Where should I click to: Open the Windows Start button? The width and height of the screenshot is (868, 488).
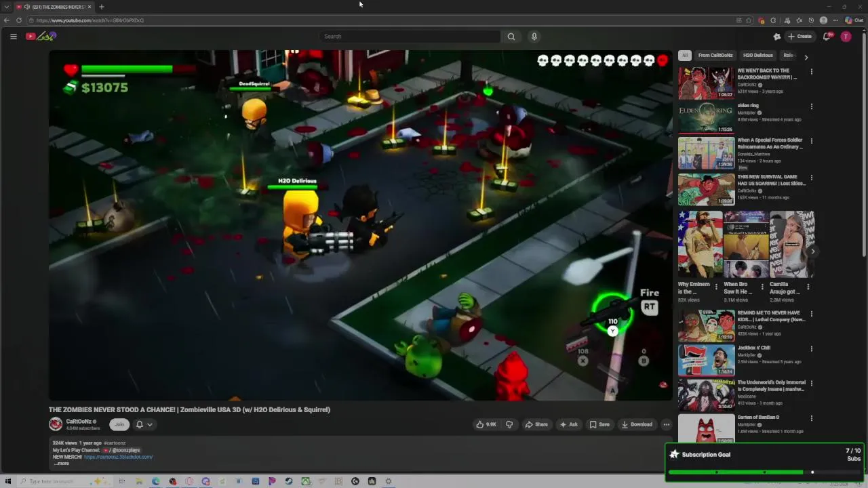tap(8, 481)
